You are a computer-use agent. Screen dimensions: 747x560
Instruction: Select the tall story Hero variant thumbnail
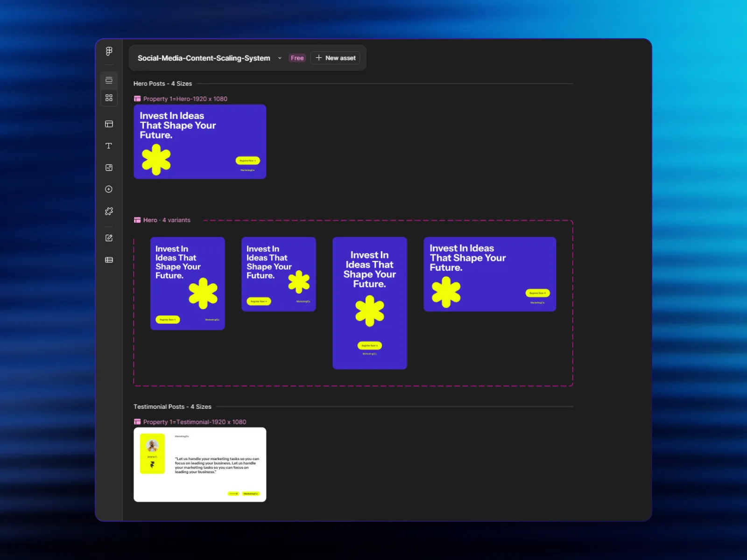pos(370,303)
